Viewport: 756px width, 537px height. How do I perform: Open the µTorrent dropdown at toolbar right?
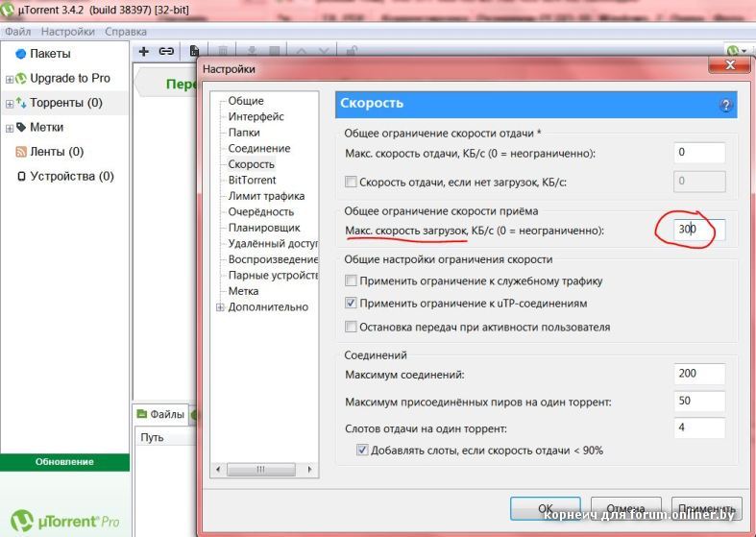click(737, 51)
